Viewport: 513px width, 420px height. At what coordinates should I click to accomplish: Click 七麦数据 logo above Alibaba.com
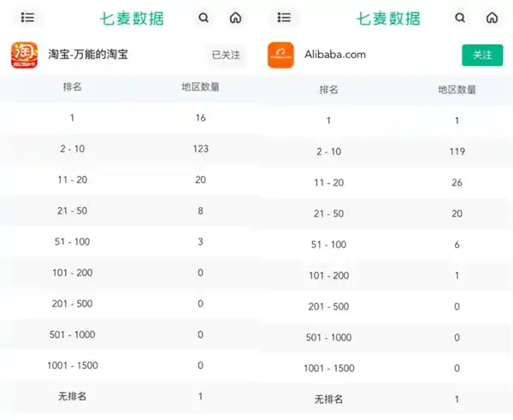click(388, 18)
